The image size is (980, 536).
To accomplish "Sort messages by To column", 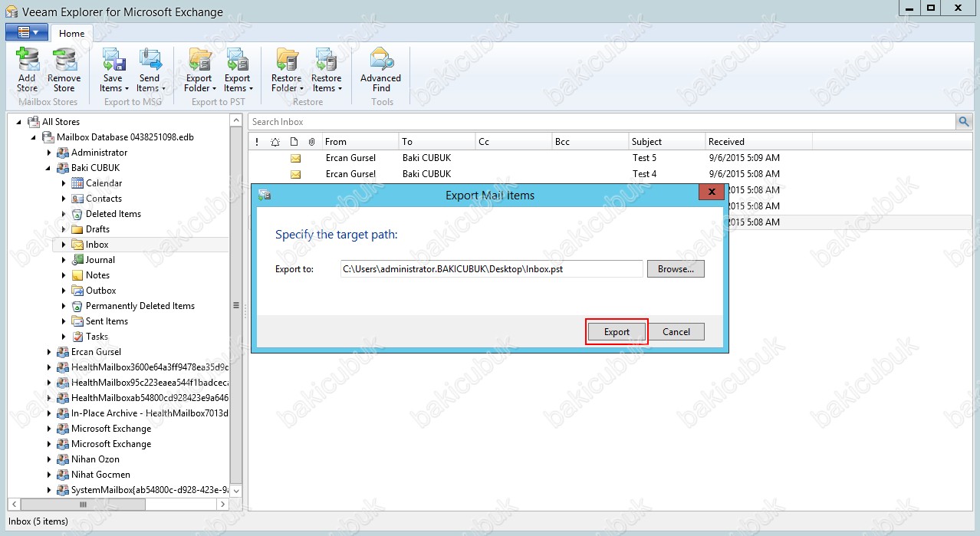I will [x=437, y=142].
